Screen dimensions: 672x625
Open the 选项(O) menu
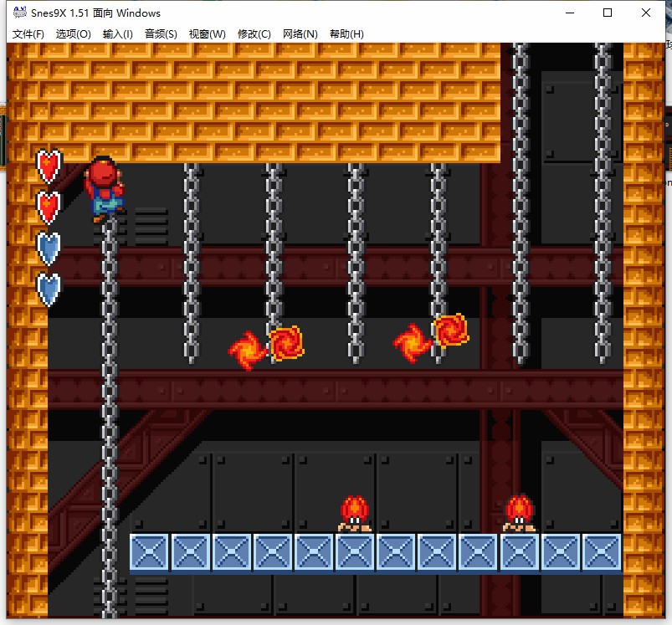pyautogui.click(x=74, y=34)
